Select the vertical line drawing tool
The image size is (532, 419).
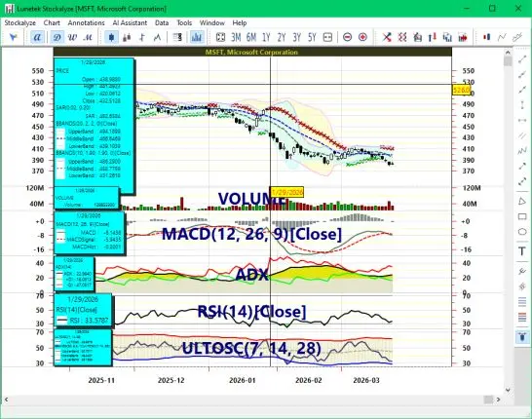(522, 105)
